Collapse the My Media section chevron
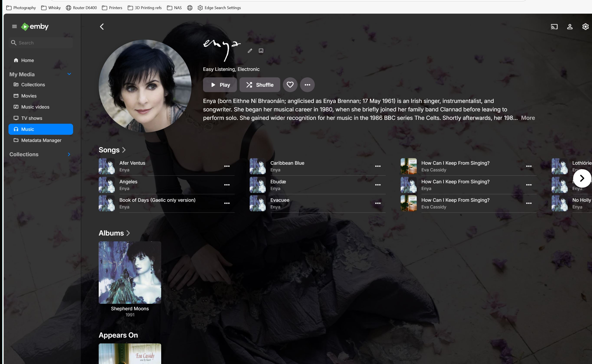Image resolution: width=592 pixels, height=364 pixels. (69, 74)
